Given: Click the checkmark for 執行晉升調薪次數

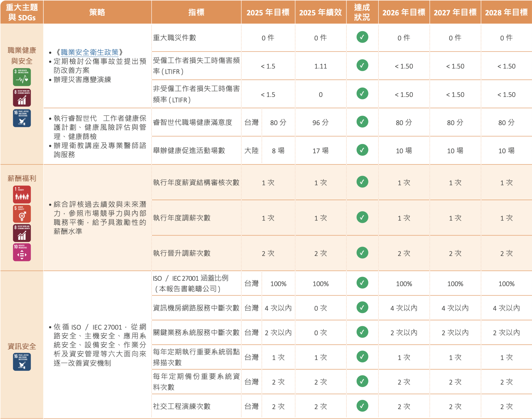Looking at the screenshot, I should [x=362, y=253].
